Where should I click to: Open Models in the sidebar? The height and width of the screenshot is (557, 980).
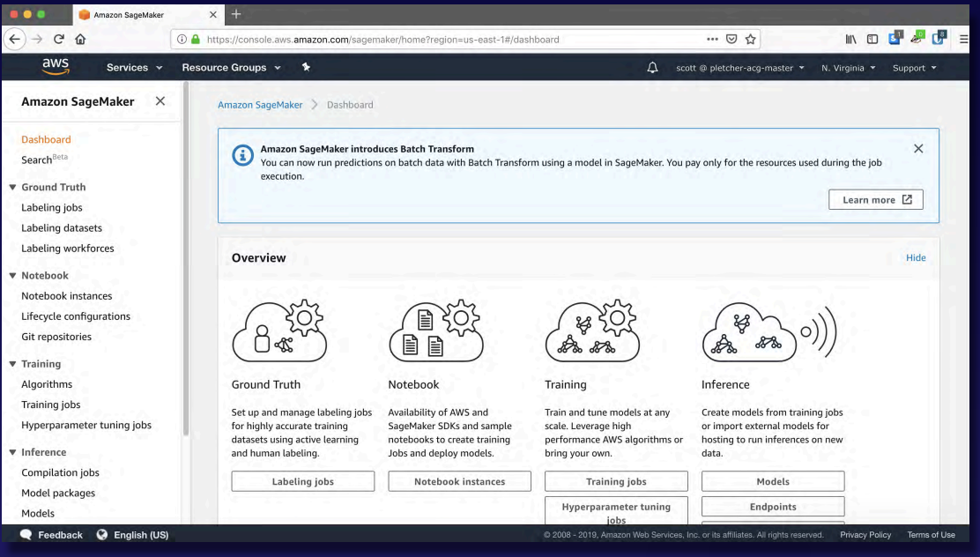coord(38,513)
